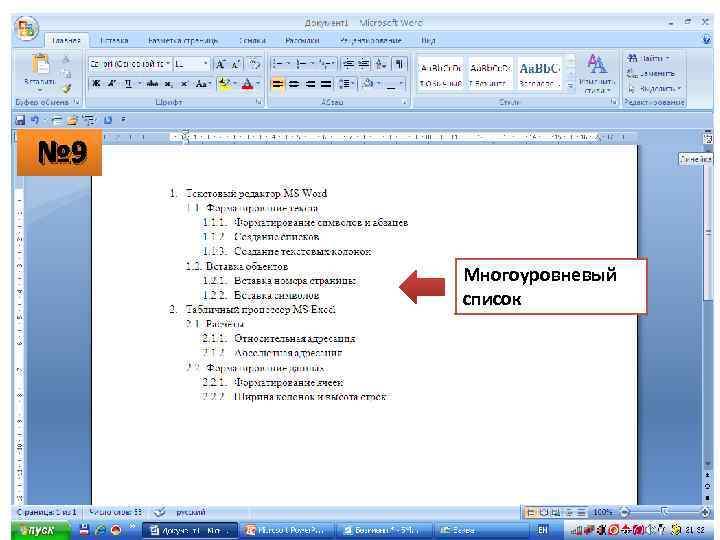Undo the last action

(x=35, y=120)
